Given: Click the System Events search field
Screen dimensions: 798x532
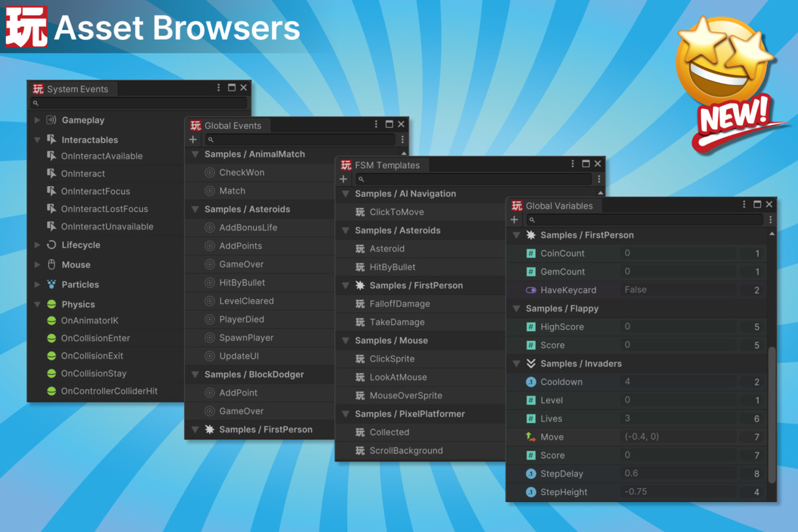Looking at the screenshot, I should (x=138, y=103).
